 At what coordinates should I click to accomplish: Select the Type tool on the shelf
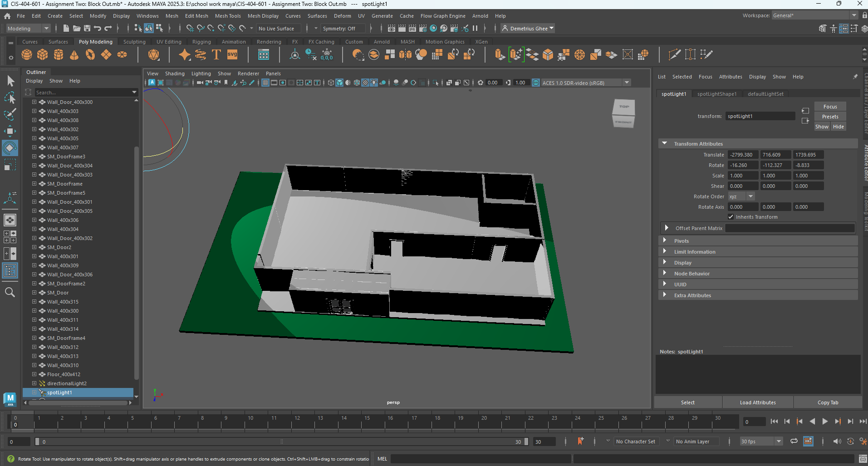pyautogui.click(x=216, y=54)
